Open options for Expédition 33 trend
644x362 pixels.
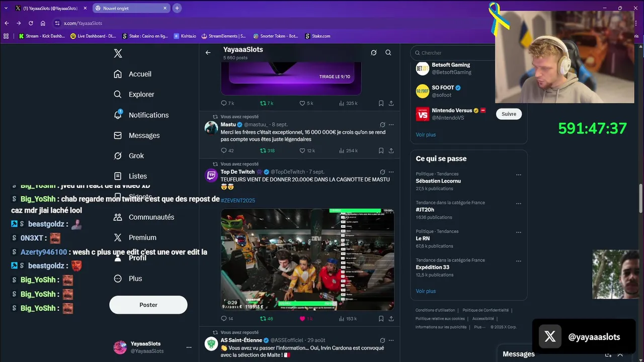519,261
